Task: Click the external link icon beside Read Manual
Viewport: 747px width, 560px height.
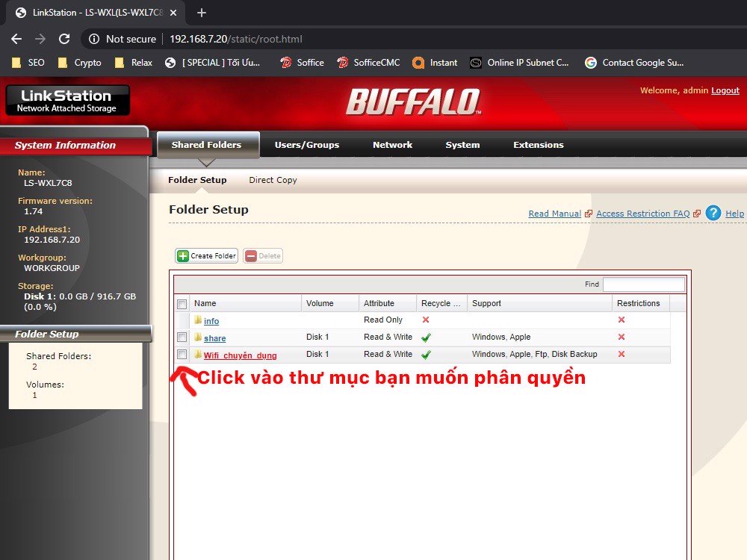Action: coord(589,214)
